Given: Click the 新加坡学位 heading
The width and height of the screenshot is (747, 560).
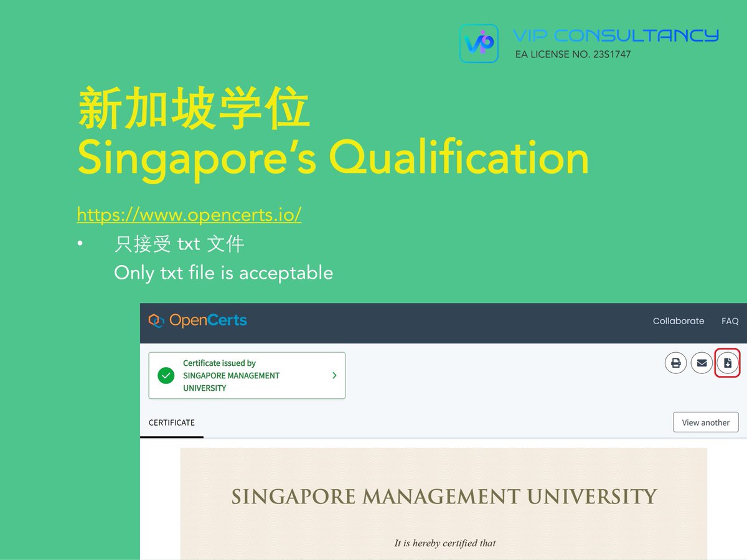Looking at the screenshot, I should click(x=193, y=110).
